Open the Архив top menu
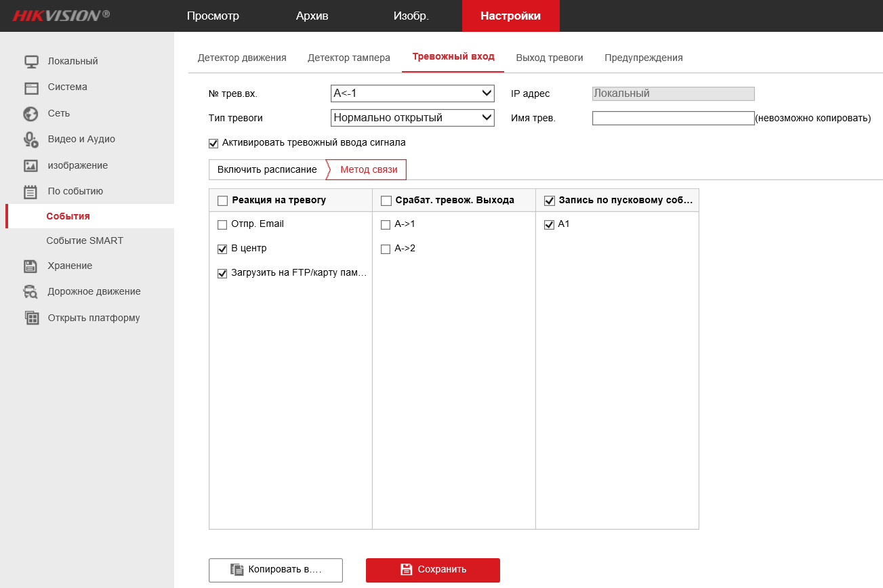The width and height of the screenshot is (883, 588). coord(312,16)
